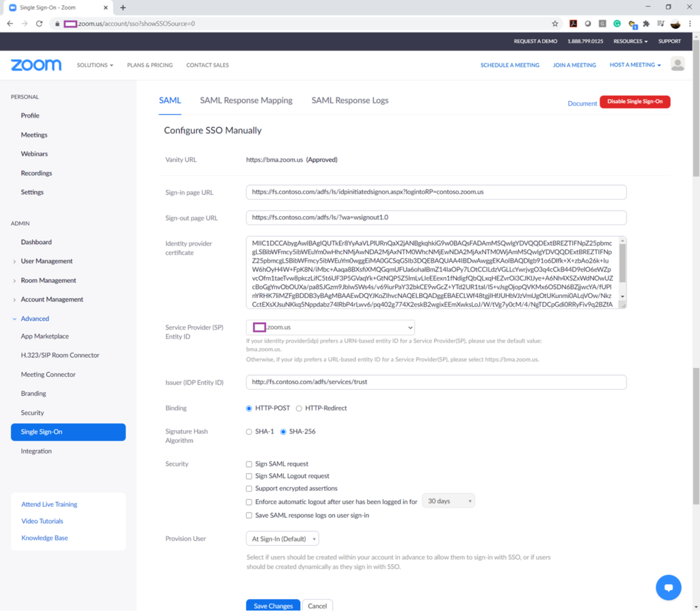
Task: Open the Provision User At Sign-In dropdown
Action: click(282, 540)
